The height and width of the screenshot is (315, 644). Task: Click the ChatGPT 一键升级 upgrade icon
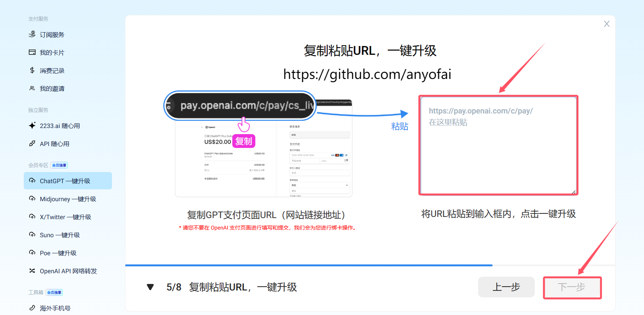click(x=32, y=180)
